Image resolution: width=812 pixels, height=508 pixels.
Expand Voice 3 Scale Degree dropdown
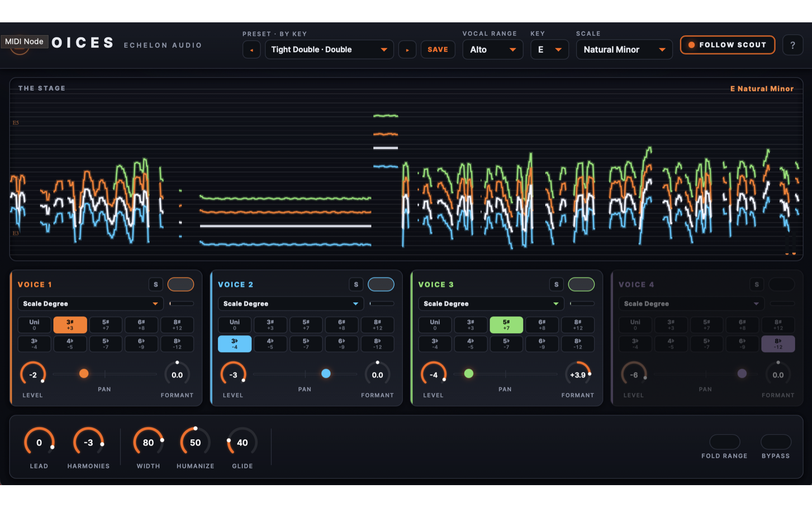coord(491,304)
